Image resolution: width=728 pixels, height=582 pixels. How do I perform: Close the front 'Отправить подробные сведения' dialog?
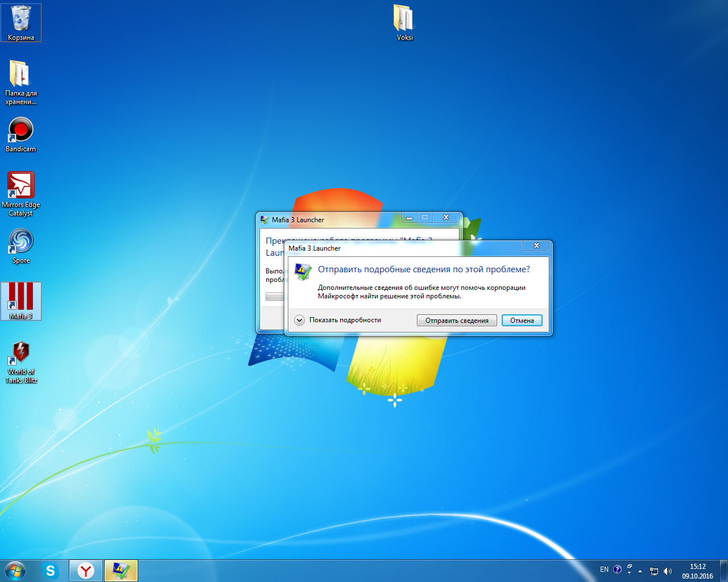click(536, 246)
